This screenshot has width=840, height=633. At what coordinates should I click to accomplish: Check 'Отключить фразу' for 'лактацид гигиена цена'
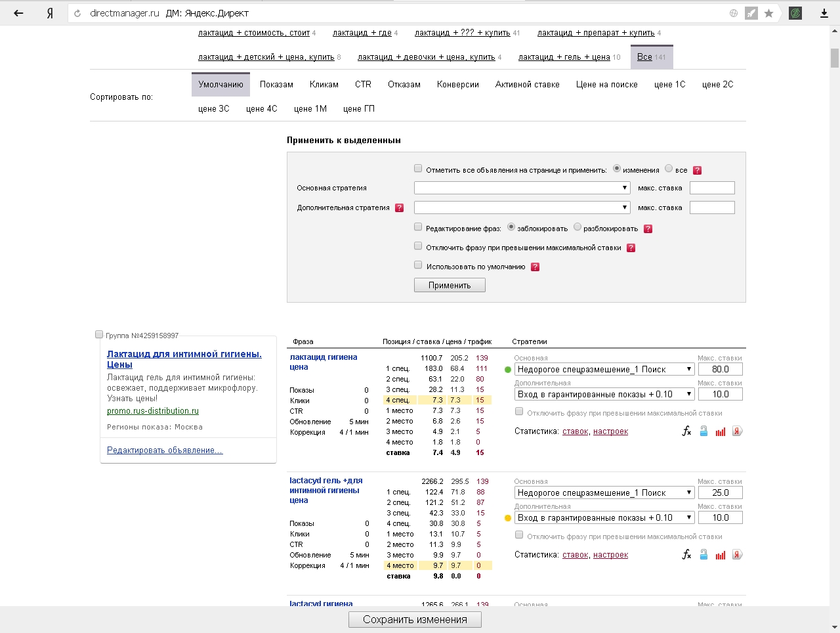(519, 412)
